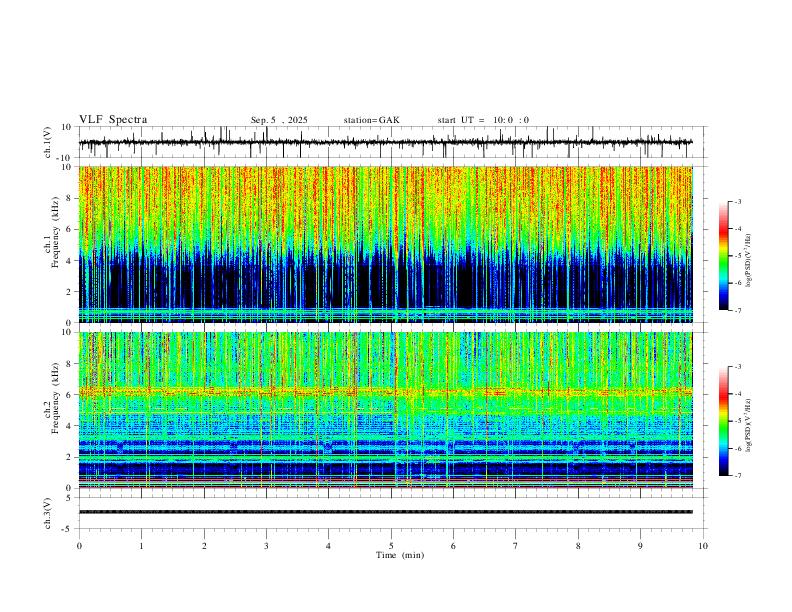Image resolution: width=792 pixels, height=612 pixels.
Task: Click the '1' tick on the time axis
Action: pos(141,546)
